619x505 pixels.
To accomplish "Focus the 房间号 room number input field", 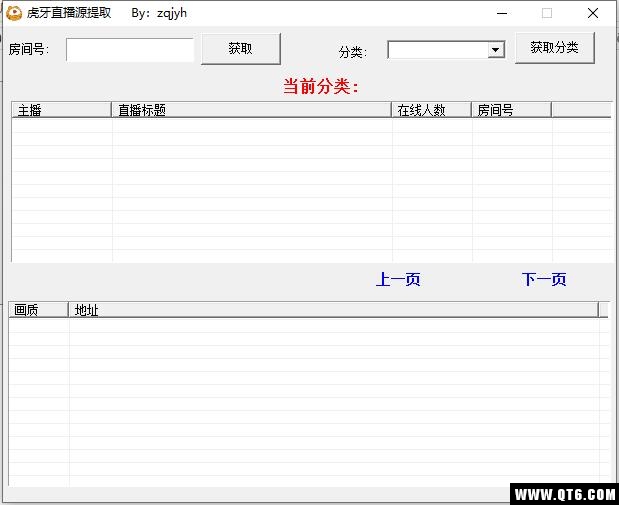I will click(130, 50).
